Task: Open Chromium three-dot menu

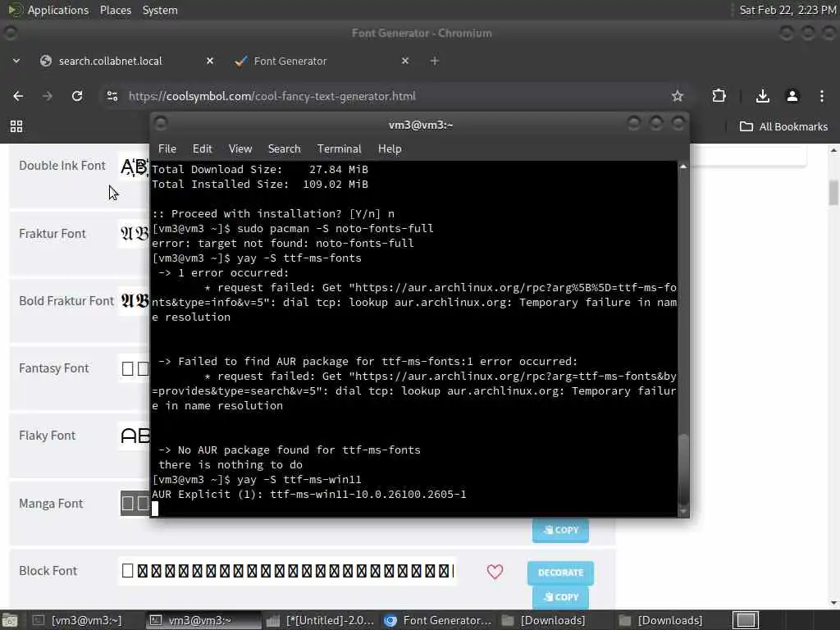Action: click(x=821, y=96)
